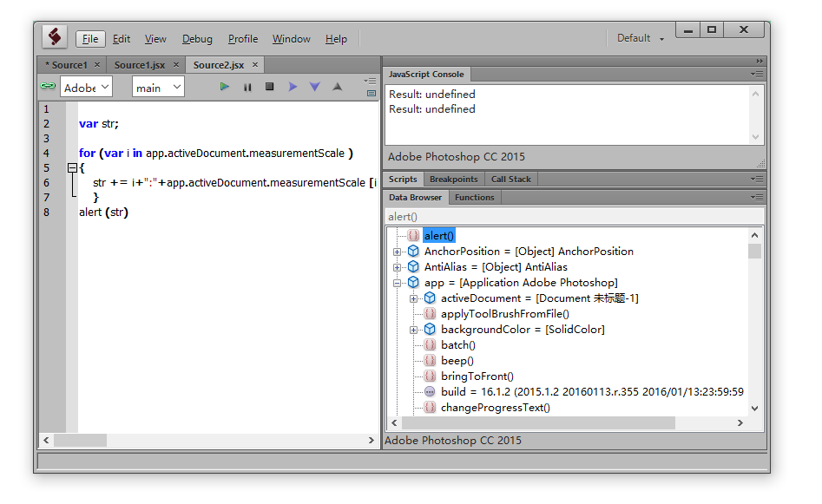Select the JavaScript Console tab
The height and width of the screenshot is (504, 822).
[x=426, y=75]
